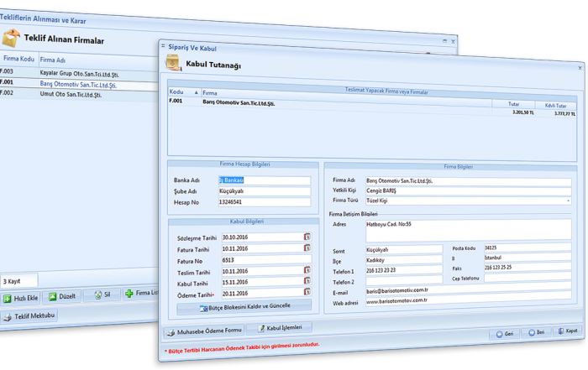588x370 pixels.
Task: Go back with the Geri button
Action: point(506,332)
